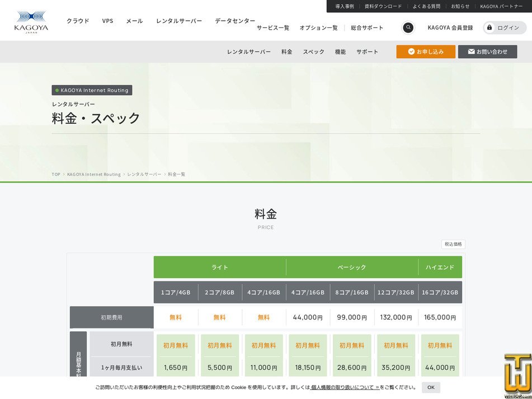Click the 132,000円 initial fee cell

tap(396, 317)
